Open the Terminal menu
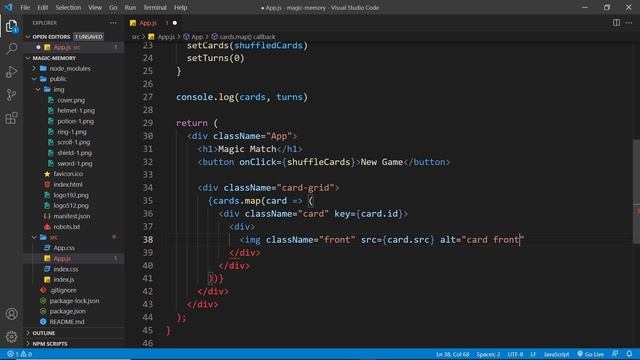640x360 pixels. coord(155,7)
